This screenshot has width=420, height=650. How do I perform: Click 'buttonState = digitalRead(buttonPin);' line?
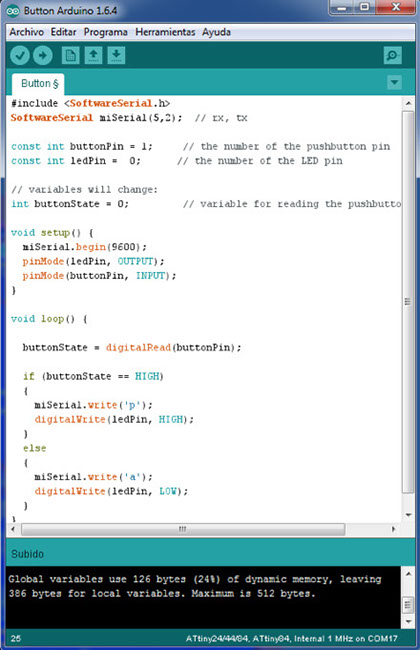click(132, 347)
